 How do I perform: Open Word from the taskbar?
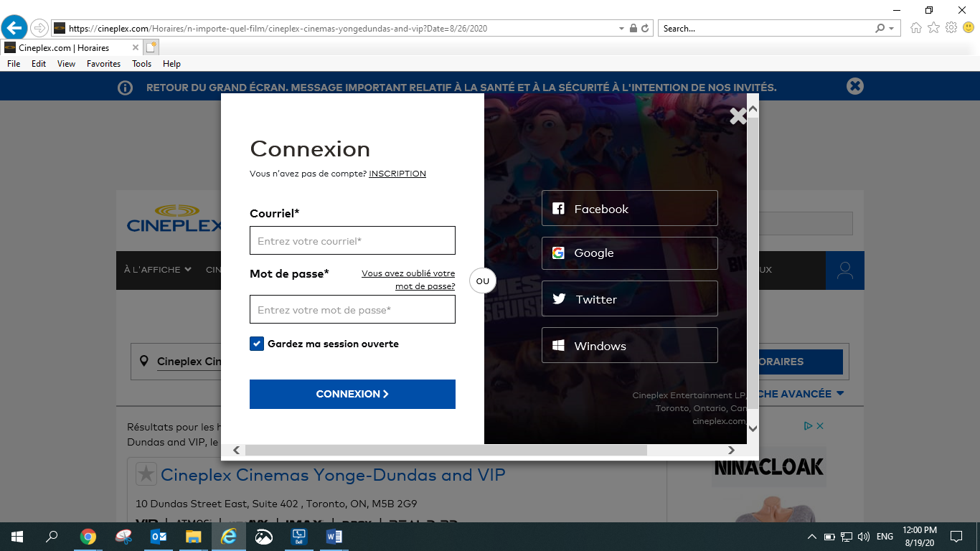tap(334, 537)
